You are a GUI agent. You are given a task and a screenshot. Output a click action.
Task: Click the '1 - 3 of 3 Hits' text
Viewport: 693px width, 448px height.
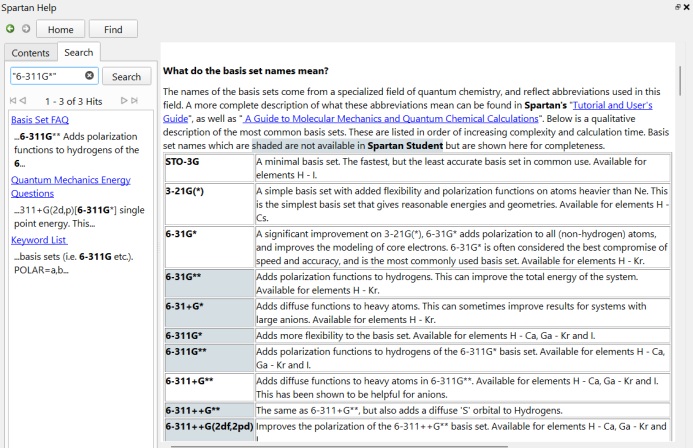tap(73, 101)
